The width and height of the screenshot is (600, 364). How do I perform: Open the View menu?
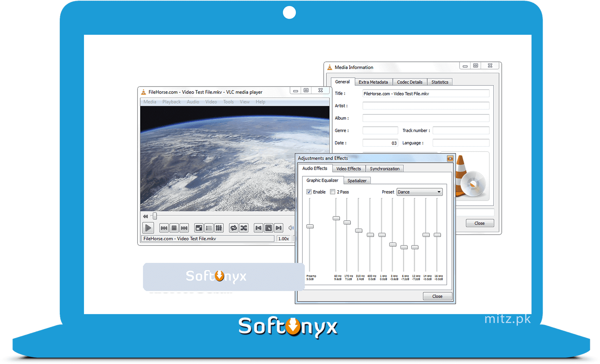(x=245, y=102)
